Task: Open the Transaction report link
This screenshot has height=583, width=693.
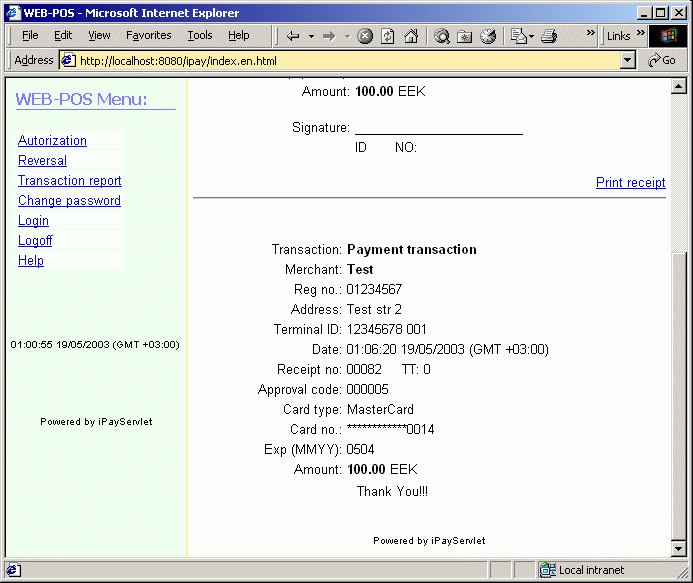Action: tap(69, 180)
